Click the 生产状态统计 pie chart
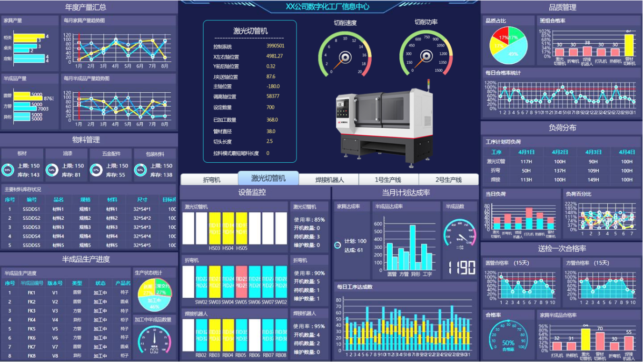Image resolution: width=644 pixels, height=362 pixels. (x=154, y=294)
